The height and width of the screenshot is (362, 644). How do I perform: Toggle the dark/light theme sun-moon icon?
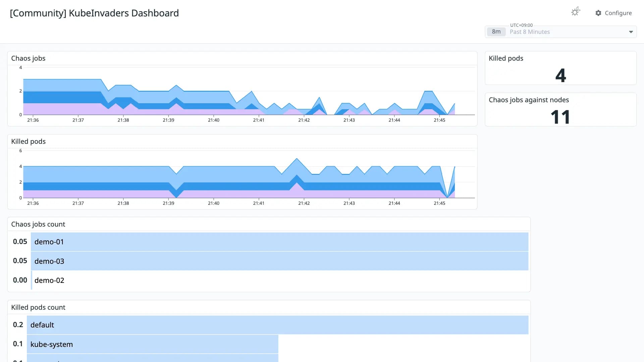(x=576, y=12)
